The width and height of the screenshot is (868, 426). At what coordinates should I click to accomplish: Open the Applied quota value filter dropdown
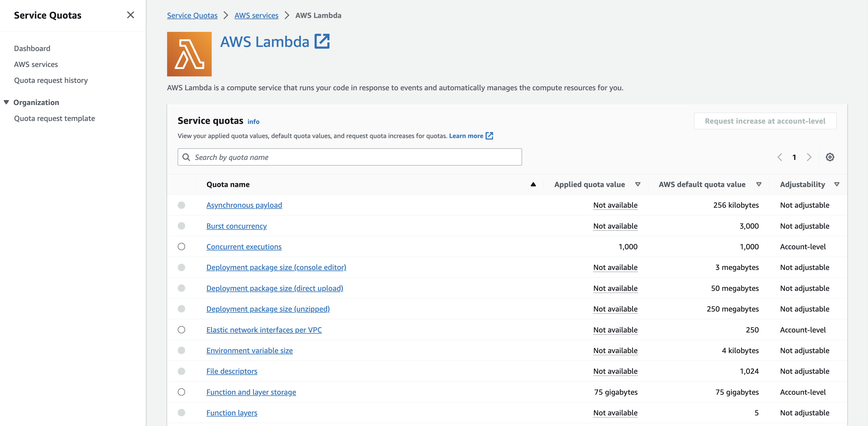[638, 184]
